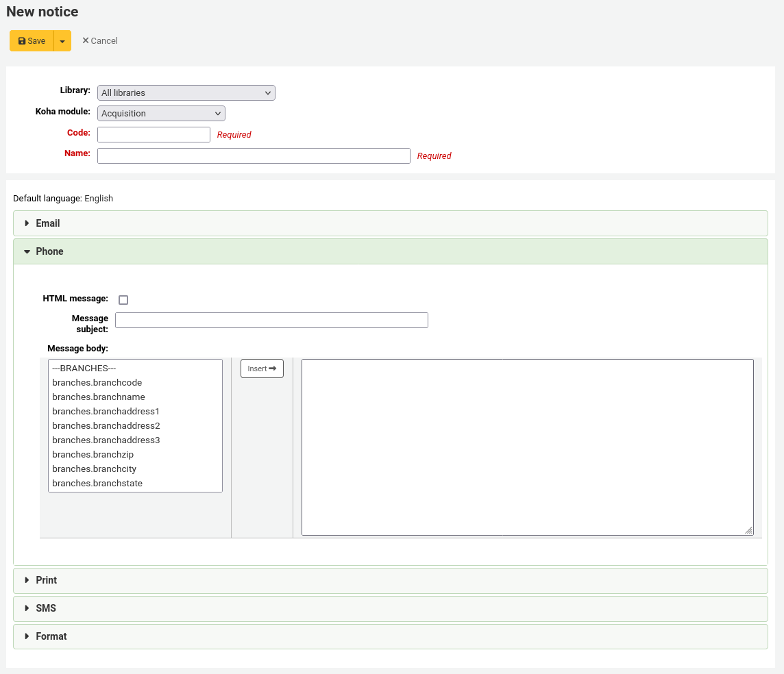Click the Phone section collapse triangle
Image resolution: width=784 pixels, height=674 pixels.
pyautogui.click(x=27, y=251)
